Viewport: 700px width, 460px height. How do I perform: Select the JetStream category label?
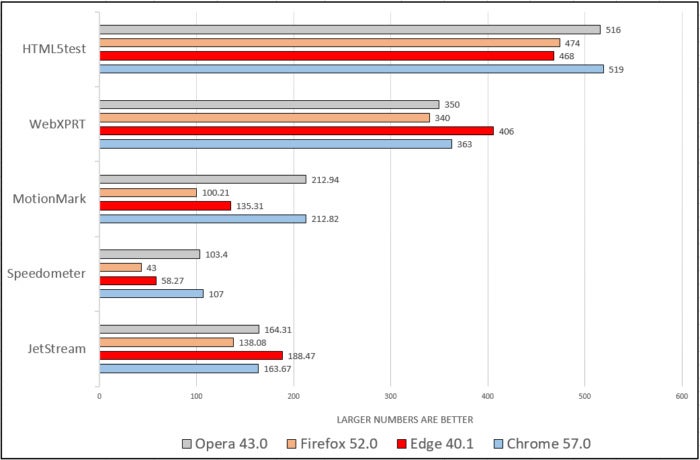click(57, 349)
